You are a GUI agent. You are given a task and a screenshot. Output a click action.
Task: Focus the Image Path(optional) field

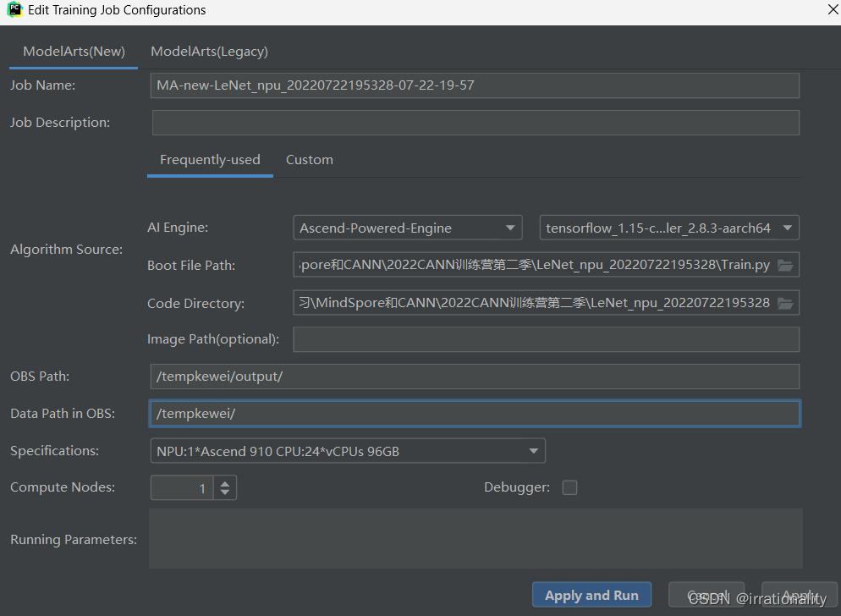point(546,339)
